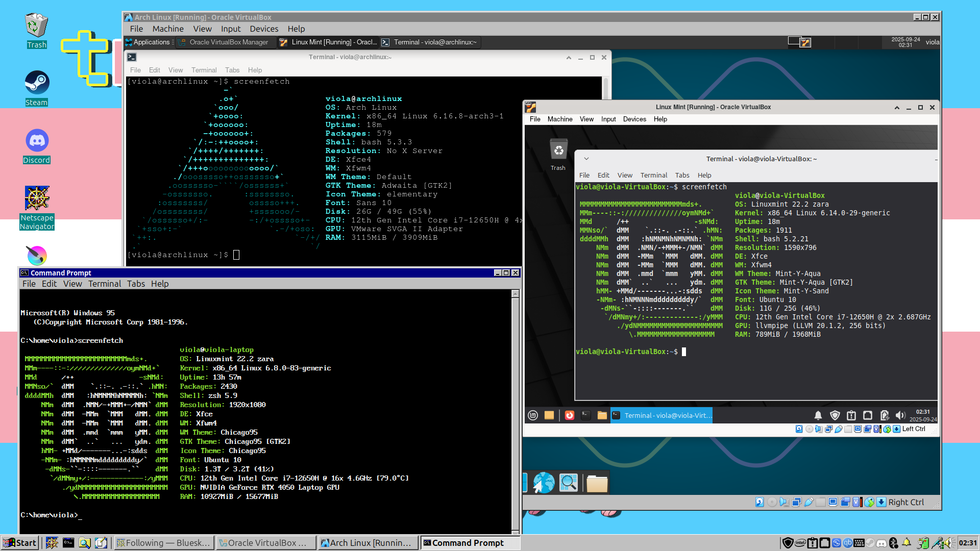Viewport: 980px width, 551px height.
Task: Click hard disk indicator in Arch VM statusbar
Action: click(x=759, y=502)
